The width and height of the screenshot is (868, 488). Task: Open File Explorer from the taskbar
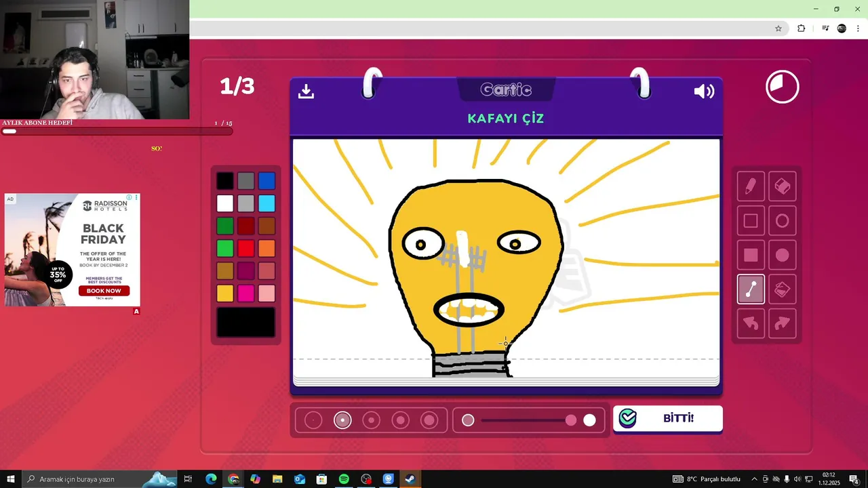click(277, 479)
